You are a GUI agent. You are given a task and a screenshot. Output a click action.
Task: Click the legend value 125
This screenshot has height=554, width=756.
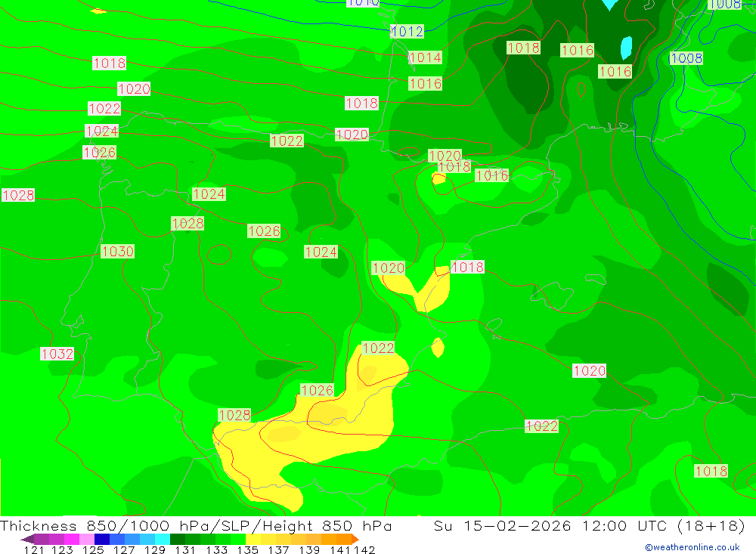tap(94, 549)
